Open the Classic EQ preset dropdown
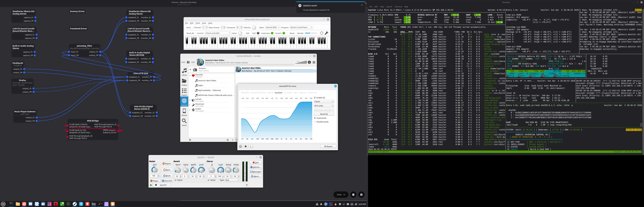 coord(324,101)
